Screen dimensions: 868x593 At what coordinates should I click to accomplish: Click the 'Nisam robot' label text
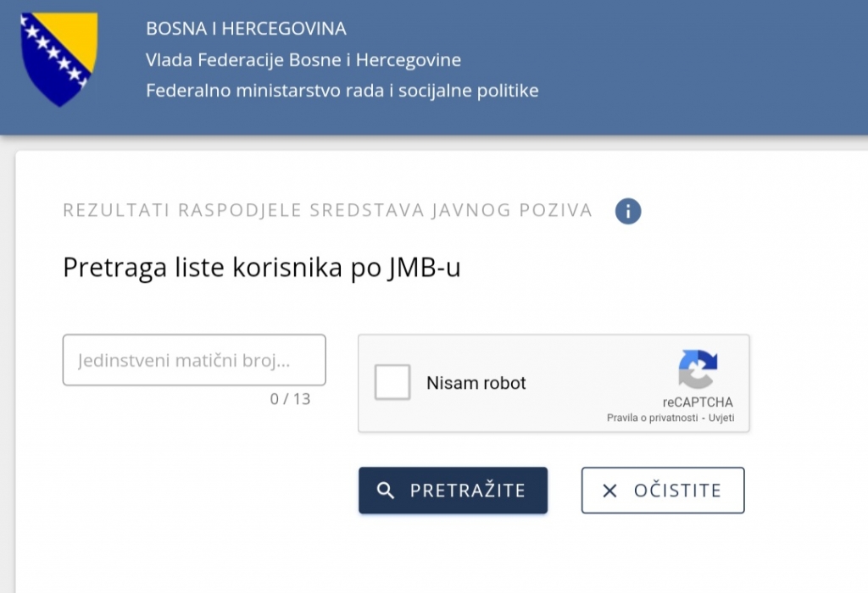coord(476,383)
